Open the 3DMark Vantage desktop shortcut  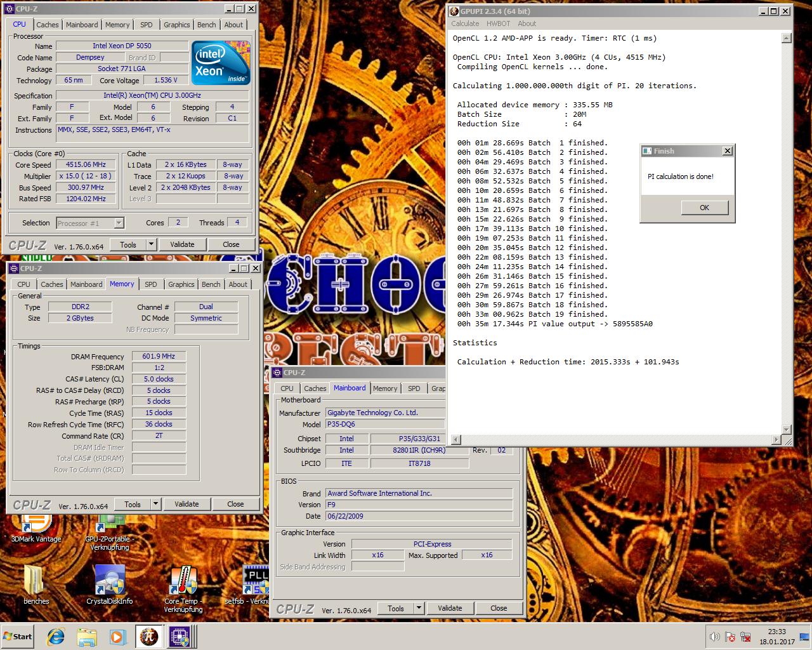click(x=36, y=527)
